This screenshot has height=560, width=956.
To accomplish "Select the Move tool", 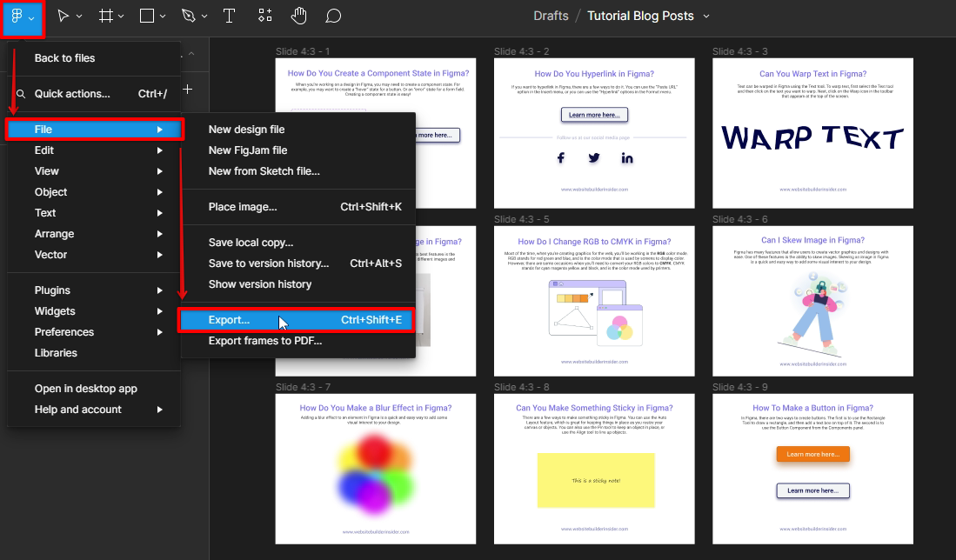I will pyautogui.click(x=63, y=17).
